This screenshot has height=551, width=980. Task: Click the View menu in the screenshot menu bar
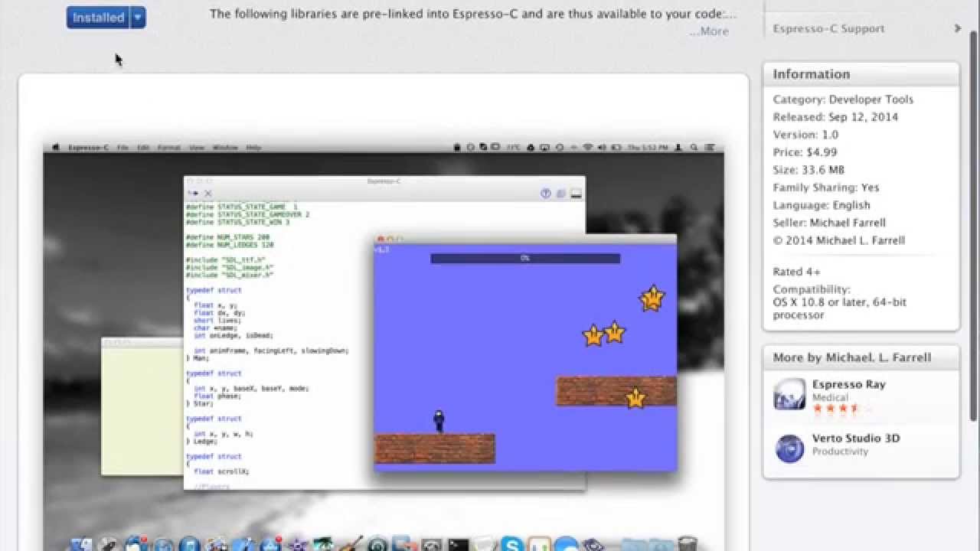click(x=197, y=148)
